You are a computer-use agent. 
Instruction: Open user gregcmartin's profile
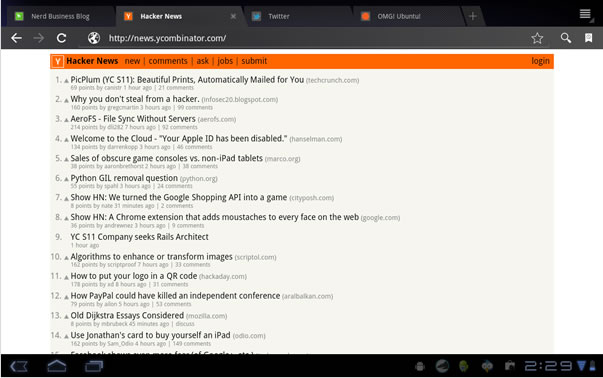coord(123,107)
